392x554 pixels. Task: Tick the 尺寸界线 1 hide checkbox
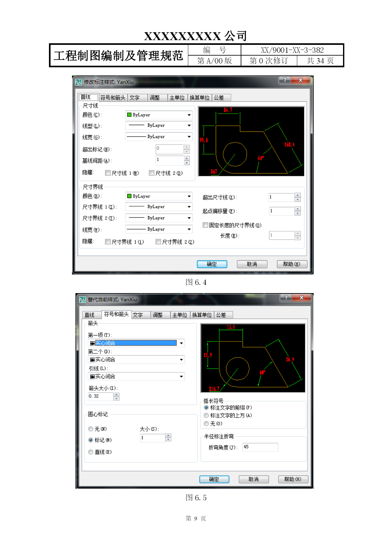108,242
